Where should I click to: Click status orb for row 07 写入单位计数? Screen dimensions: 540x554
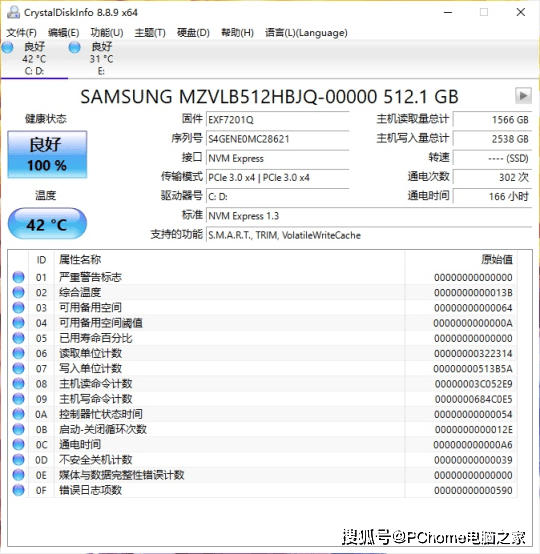pos(18,368)
